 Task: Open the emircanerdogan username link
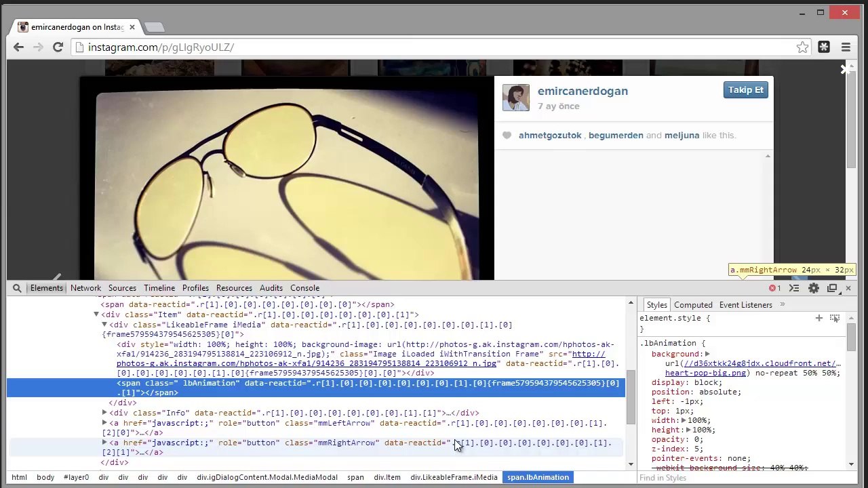(x=583, y=91)
